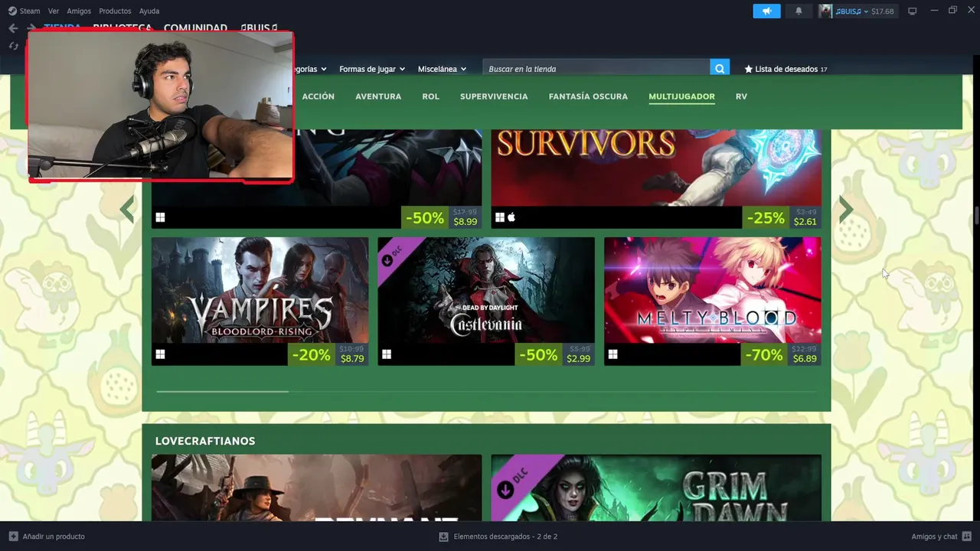Open the Ver menu
Image resolution: width=980 pixels, height=551 pixels.
coord(54,11)
